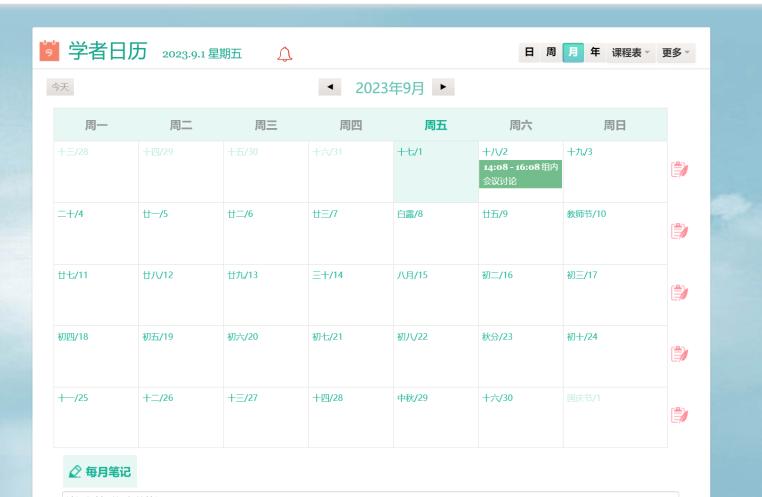The height and width of the screenshot is (497, 762).
Task: Click the reminder bell icon
Action: (285, 53)
